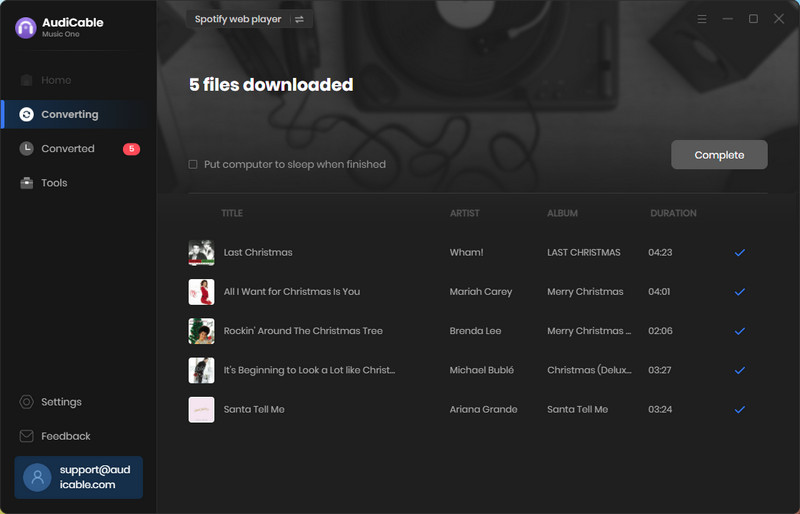Click the Rockin' Around album cover thumbnail
Screen dimensions: 800x514
pyautogui.click(x=201, y=331)
